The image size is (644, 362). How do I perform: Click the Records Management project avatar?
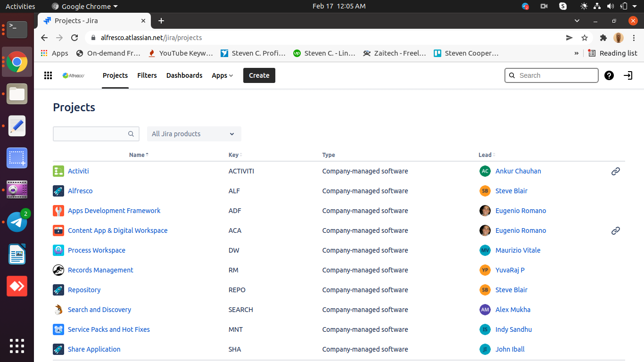point(58,270)
